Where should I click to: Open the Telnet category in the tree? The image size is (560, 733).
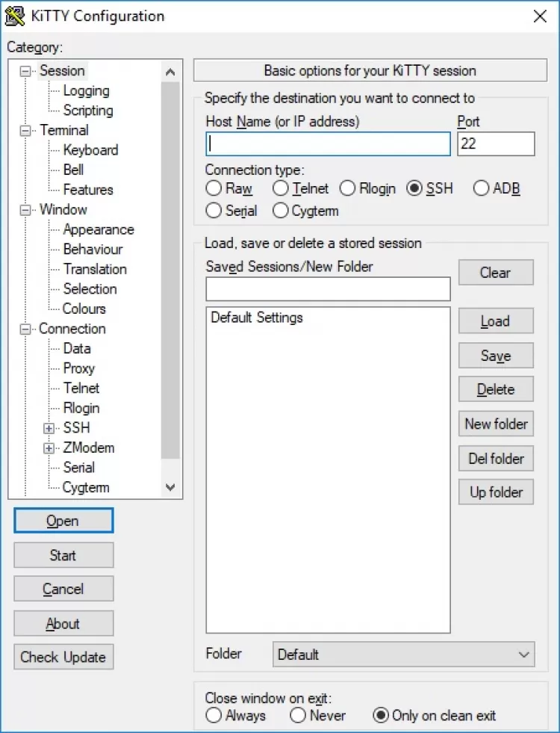pyautogui.click(x=81, y=388)
